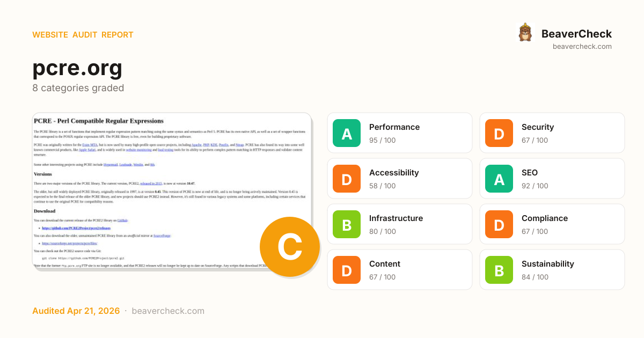The height and width of the screenshot is (338, 644).
Task: Click the Accessibility grade D badge
Action: pos(347,179)
